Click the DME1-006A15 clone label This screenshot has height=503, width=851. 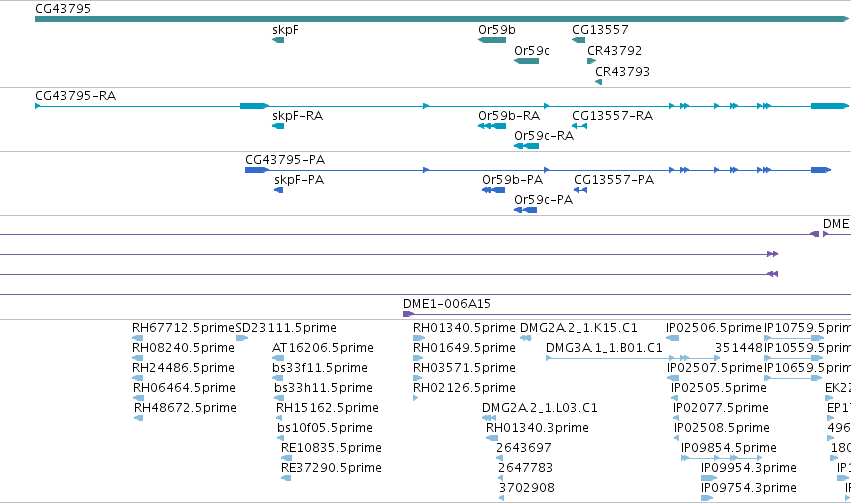(447, 304)
